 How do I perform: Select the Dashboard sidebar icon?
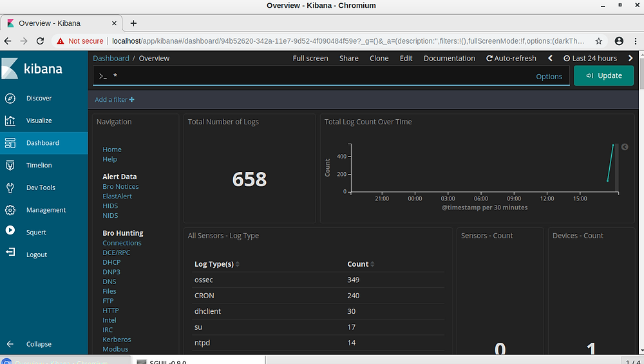click(10, 143)
